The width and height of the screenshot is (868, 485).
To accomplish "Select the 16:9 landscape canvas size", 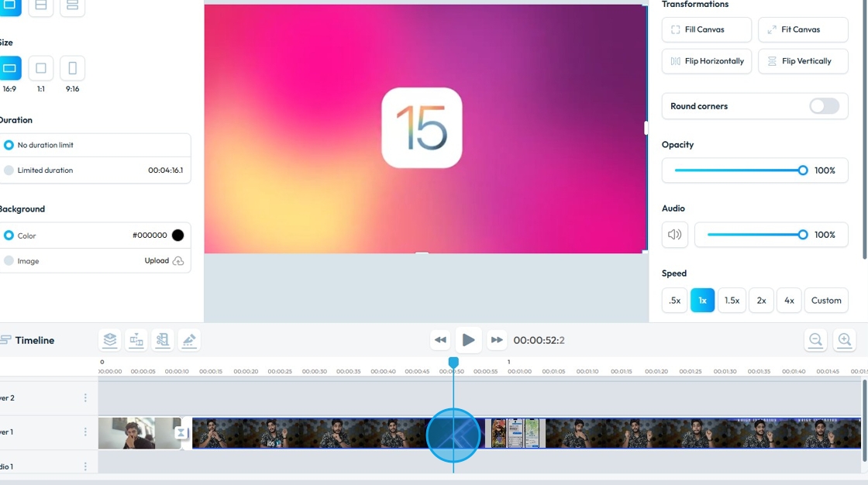I will [x=9, y=68].
